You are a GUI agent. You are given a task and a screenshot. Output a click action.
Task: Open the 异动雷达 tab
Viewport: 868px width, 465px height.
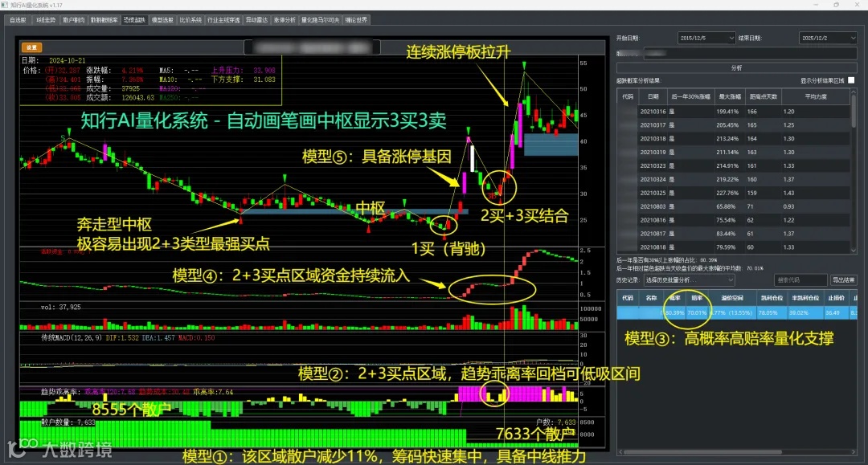(x=256, y=20)
